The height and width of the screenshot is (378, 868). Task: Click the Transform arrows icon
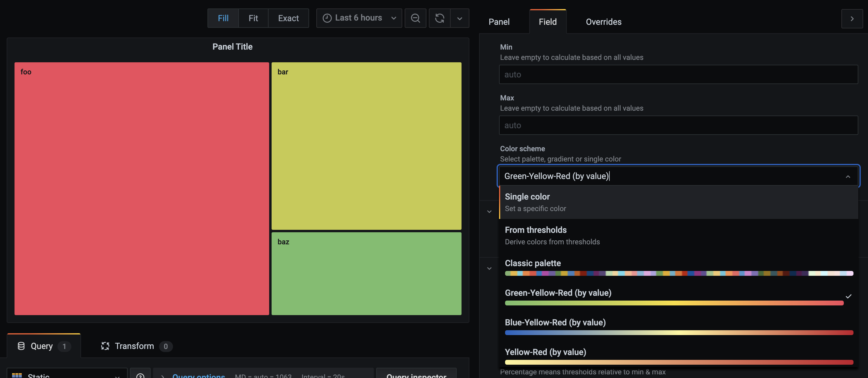(105, 346)
